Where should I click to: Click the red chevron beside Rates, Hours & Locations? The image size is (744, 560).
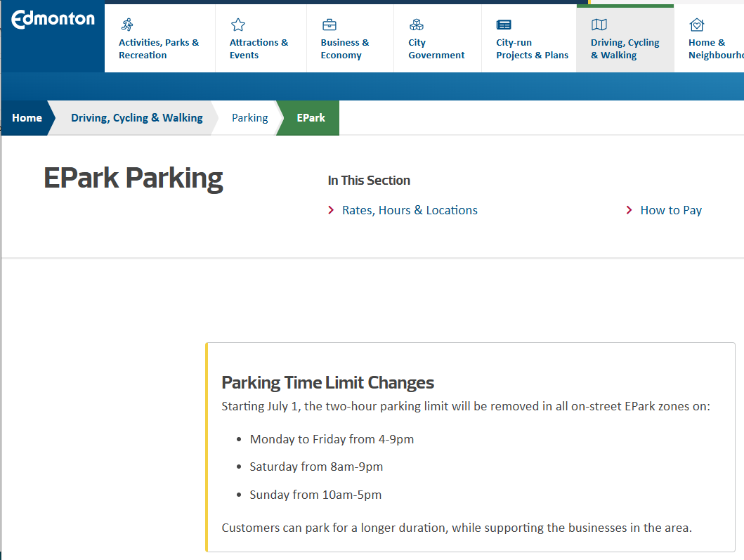(331, 210)
